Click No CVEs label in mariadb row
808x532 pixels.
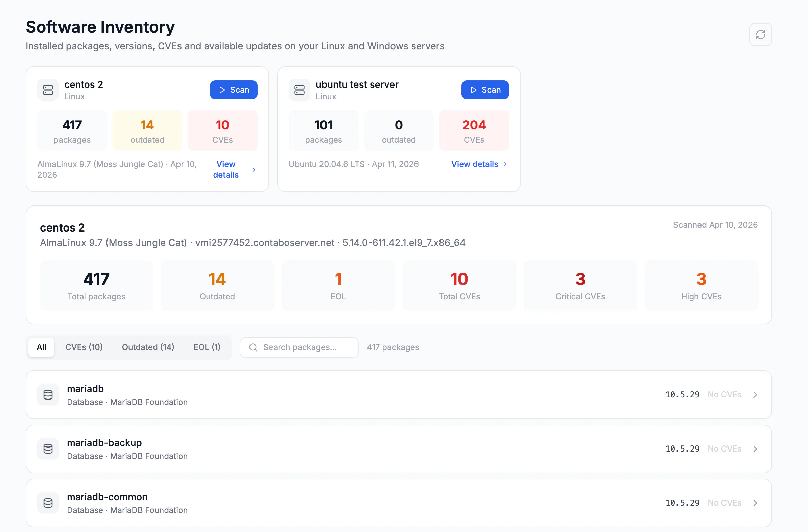(724, 395)
